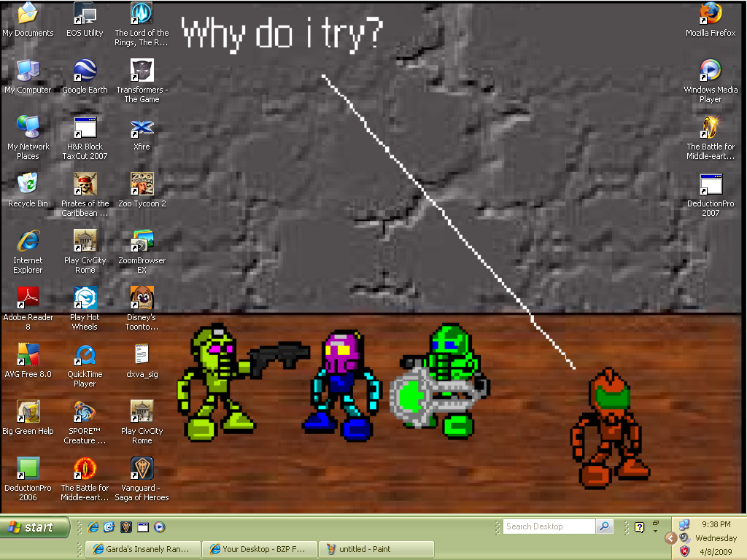747x560 pixels.
Task: Click the volume icon in the tray
Action: pyautogui.click(x=684, y=537)
